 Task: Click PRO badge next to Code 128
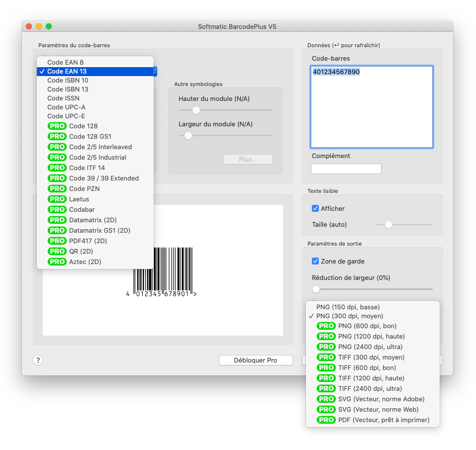click(57, 126)
